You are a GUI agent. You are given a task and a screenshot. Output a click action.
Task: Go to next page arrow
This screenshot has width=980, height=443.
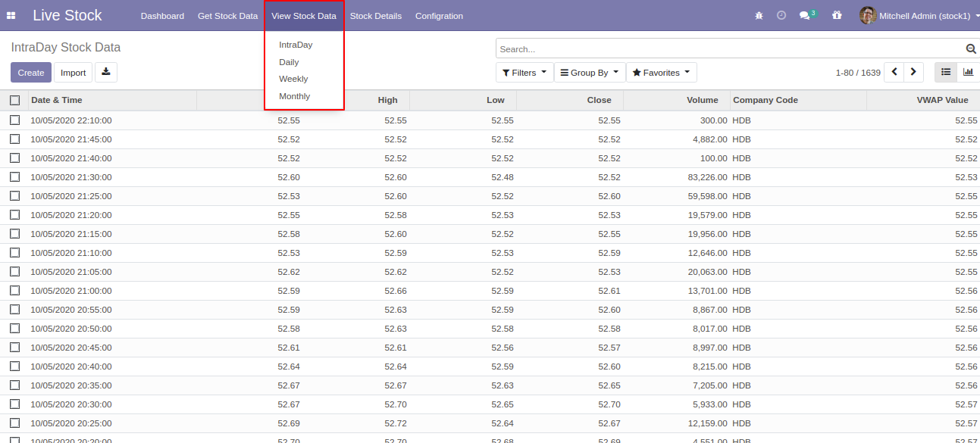pos(914,72)
